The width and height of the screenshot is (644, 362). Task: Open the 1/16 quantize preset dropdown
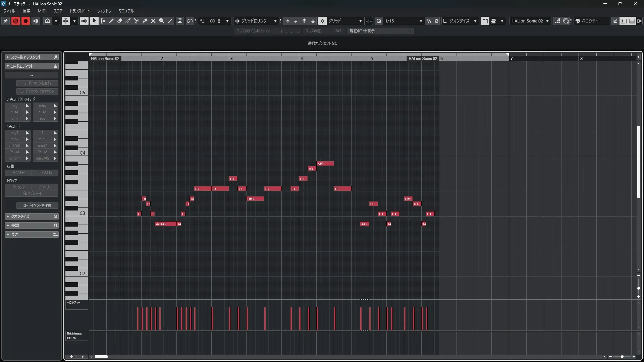[x=421, y=21]
